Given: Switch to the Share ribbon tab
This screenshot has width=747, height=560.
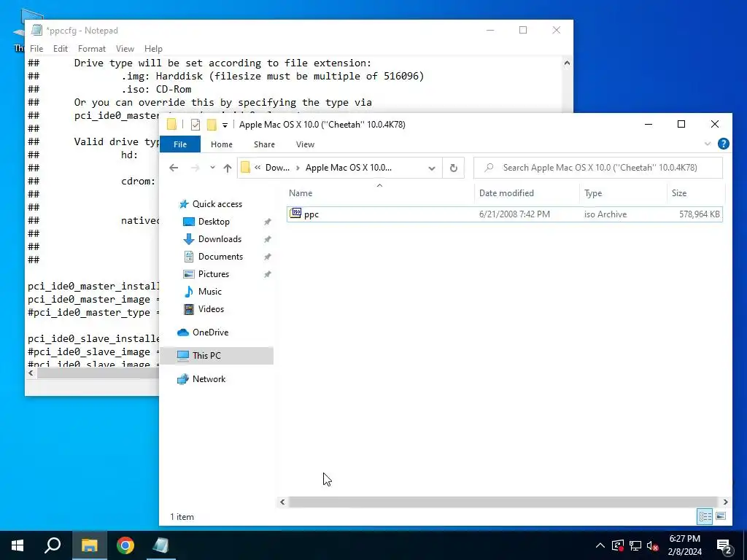Looking at the screenshot, I should 264,144.
